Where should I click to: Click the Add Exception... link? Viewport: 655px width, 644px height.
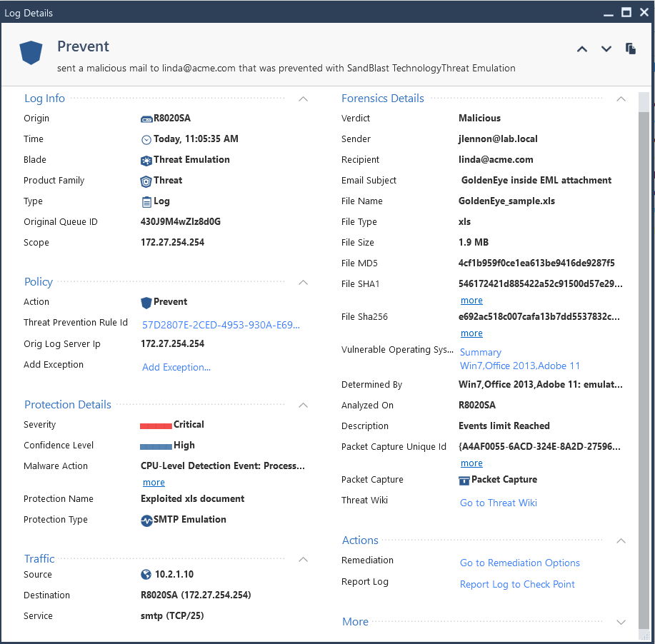pyautogui.click(x=176, y=367)
